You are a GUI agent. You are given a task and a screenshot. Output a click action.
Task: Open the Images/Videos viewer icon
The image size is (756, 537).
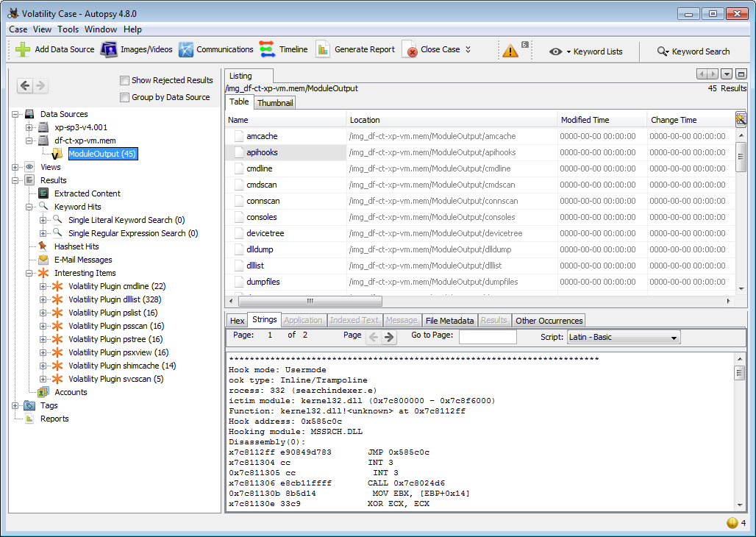pos(109,50)
